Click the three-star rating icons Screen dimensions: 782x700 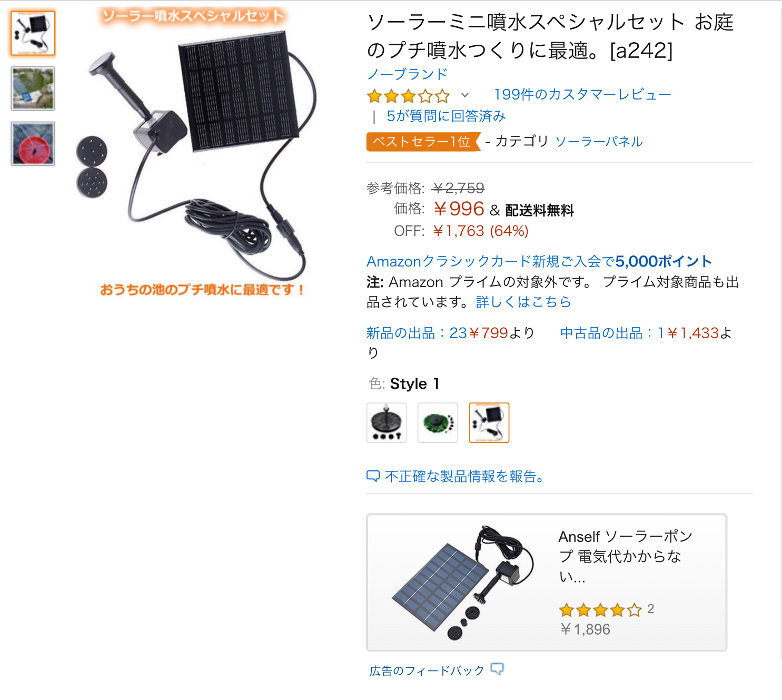[409, 96]
